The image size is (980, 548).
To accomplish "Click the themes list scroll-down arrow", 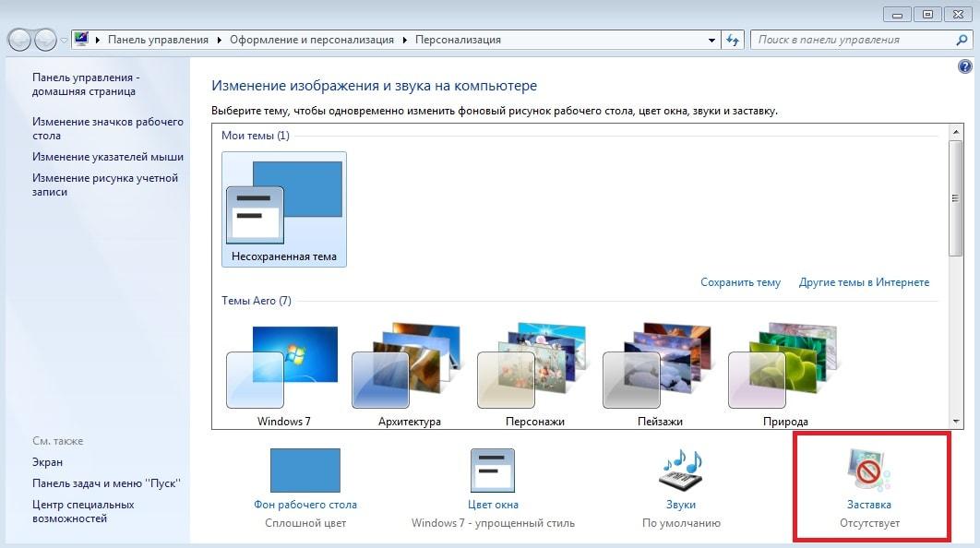I will [x=955, y=422].
